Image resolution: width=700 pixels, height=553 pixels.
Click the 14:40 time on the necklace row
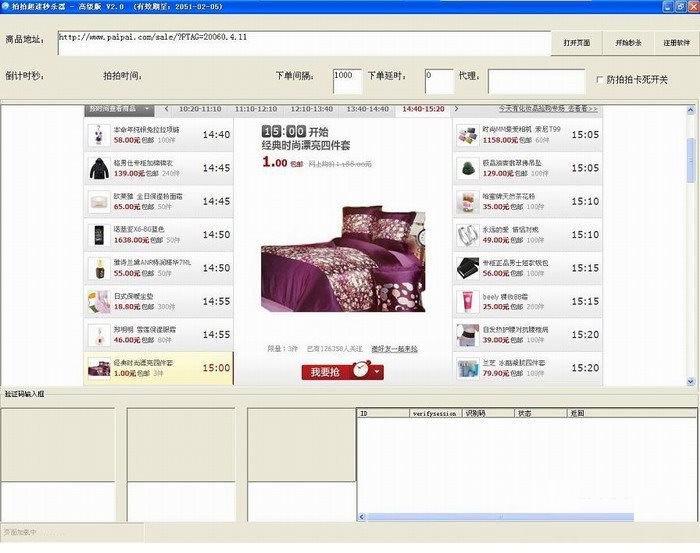[216, 135]
